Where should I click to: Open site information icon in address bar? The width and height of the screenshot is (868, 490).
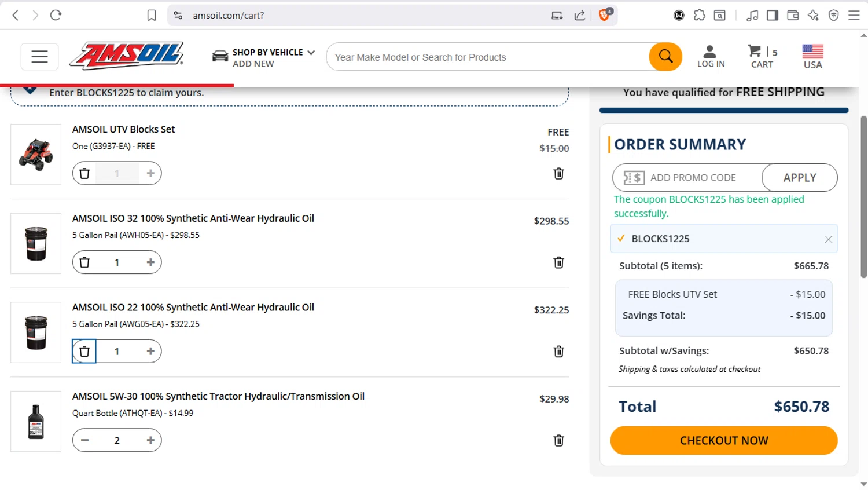[x=178, y=16]
